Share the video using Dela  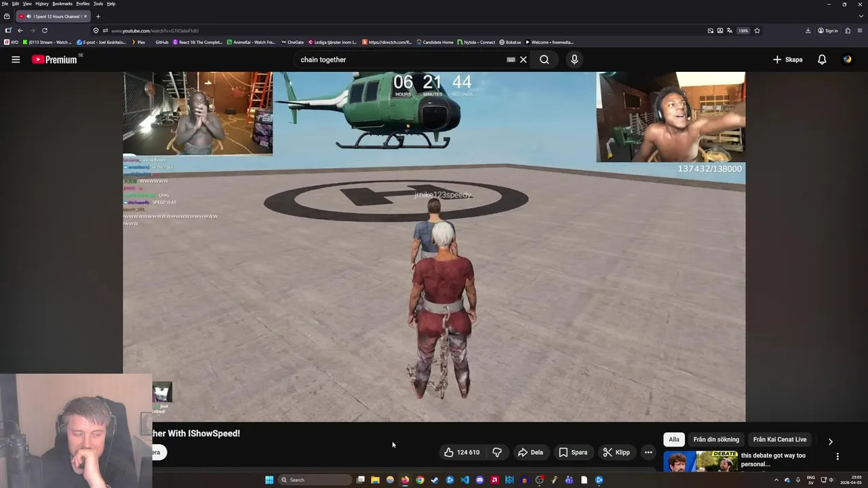(530, 452)
